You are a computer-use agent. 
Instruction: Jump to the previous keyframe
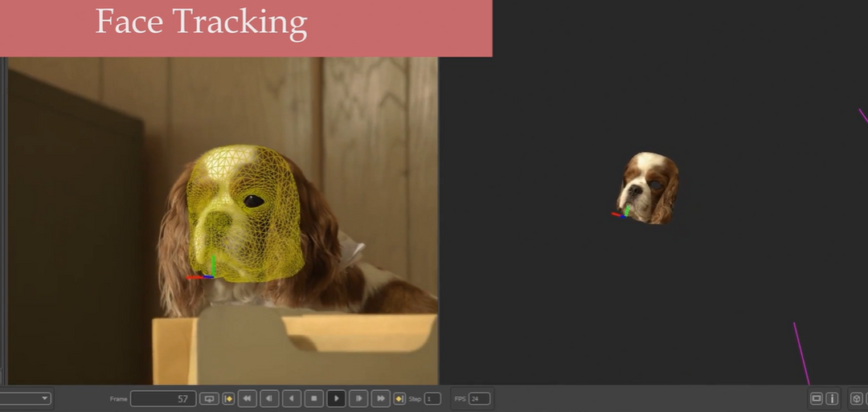pyautogui.click(x=228, y=398)
